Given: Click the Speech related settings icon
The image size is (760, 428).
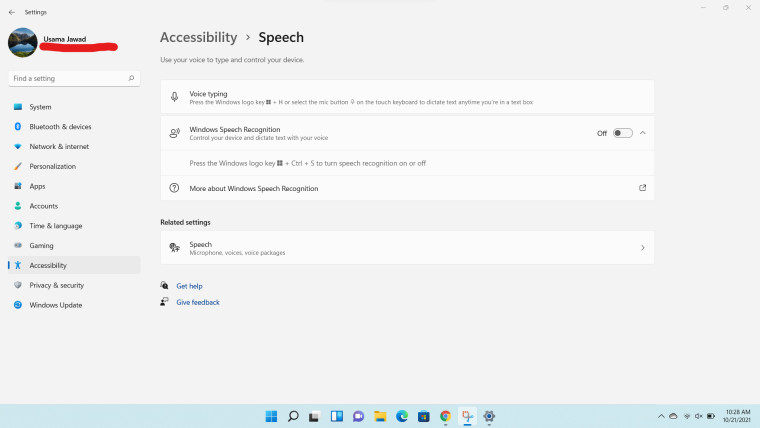Looking at the screenshot, I should pyautogui.click(x=174, y=248).
